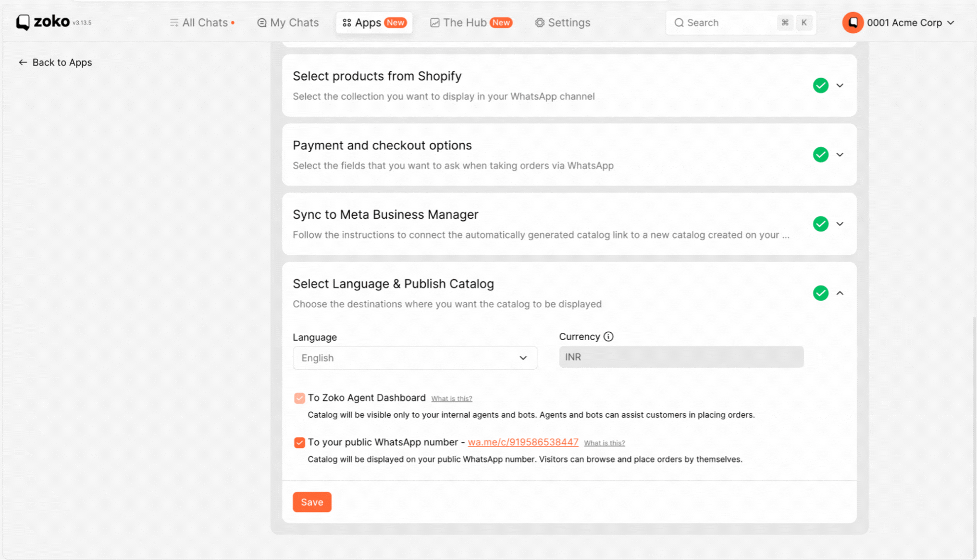This screenshot has width=977, height=560.
Task: Toggle To Zoko Agent Dashboard checkbox
Action: point(299,398)
